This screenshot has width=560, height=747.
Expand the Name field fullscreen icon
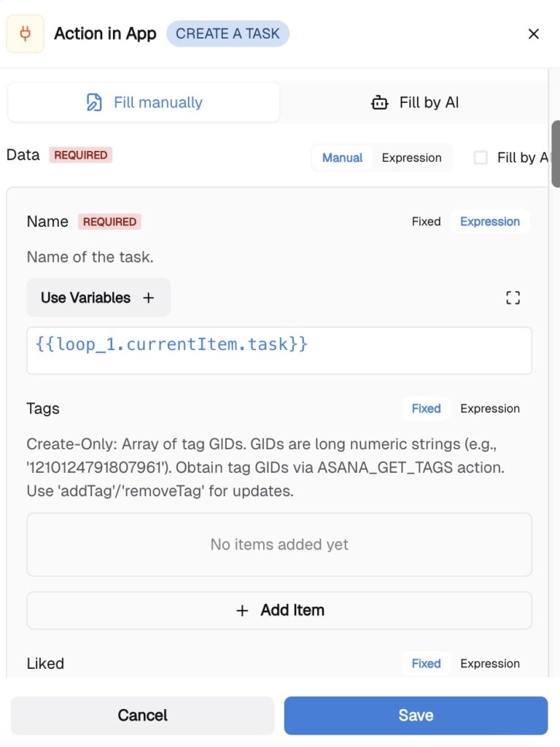click(x=513, y=298)
